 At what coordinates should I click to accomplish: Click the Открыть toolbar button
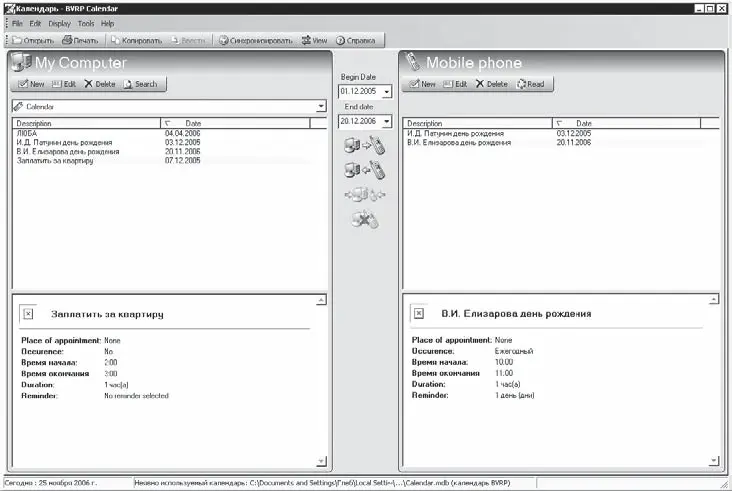(x=33, y=40)
